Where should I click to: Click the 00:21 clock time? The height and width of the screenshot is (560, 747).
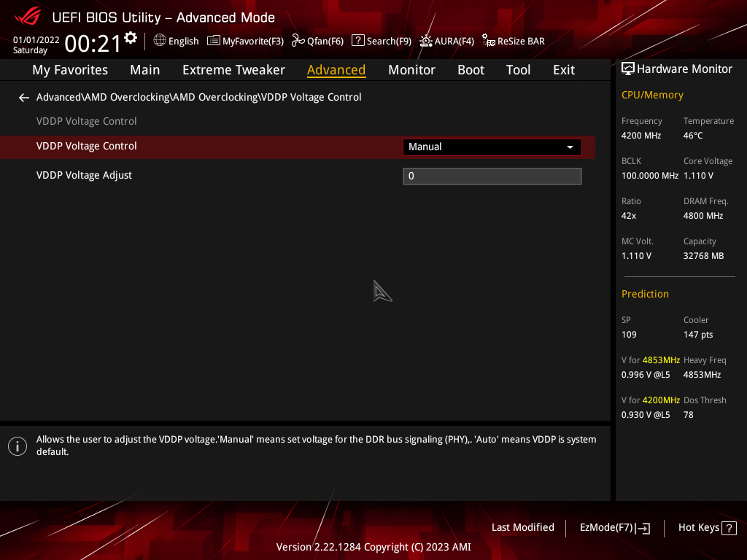93,44
